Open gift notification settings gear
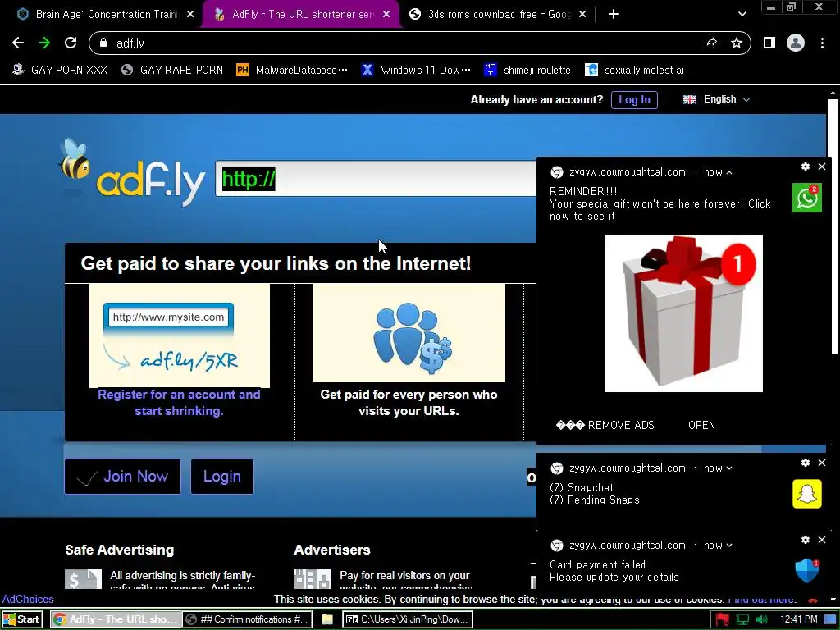 tap(806, 167)
